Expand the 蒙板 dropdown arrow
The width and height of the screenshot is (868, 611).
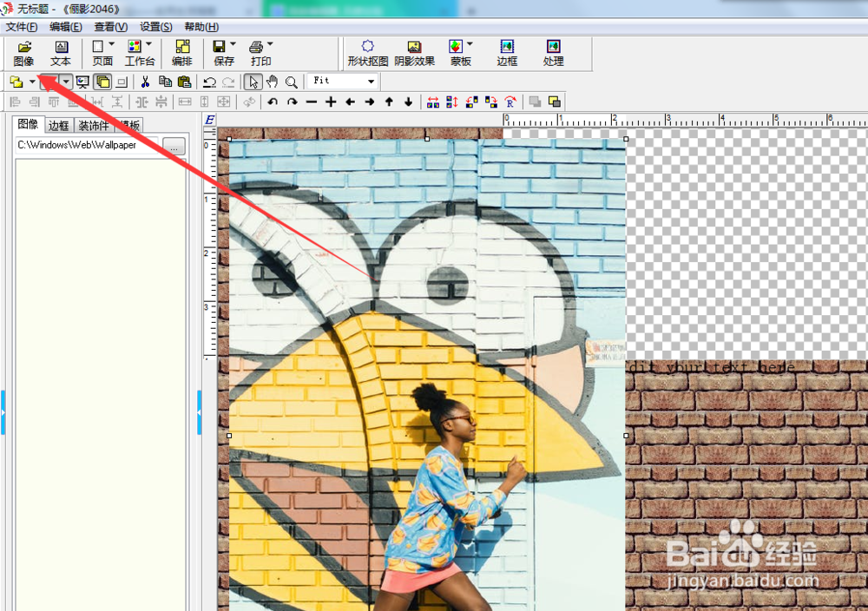click(x=470, y=43)
